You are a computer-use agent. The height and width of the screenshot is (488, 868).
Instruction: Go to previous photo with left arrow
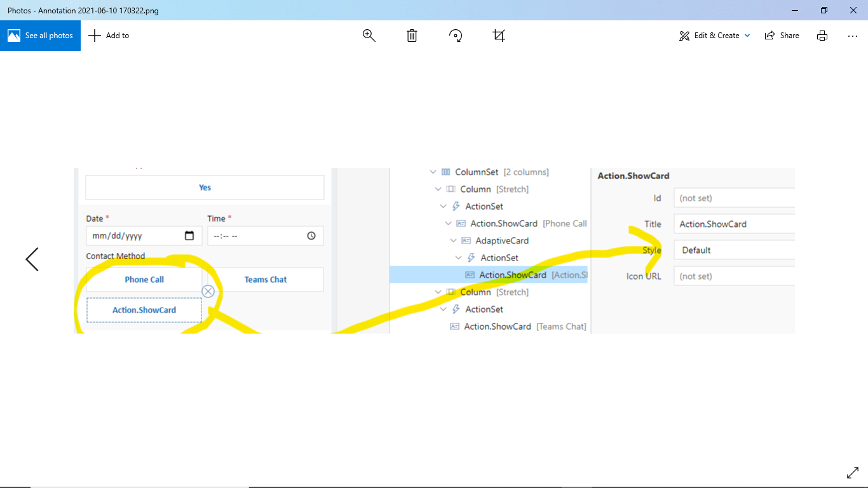[31, 259]
